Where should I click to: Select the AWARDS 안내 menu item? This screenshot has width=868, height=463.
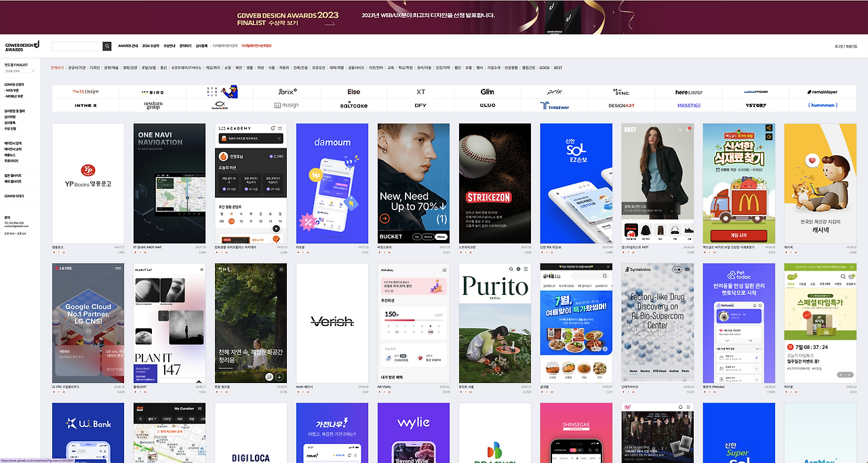[128, 45]
